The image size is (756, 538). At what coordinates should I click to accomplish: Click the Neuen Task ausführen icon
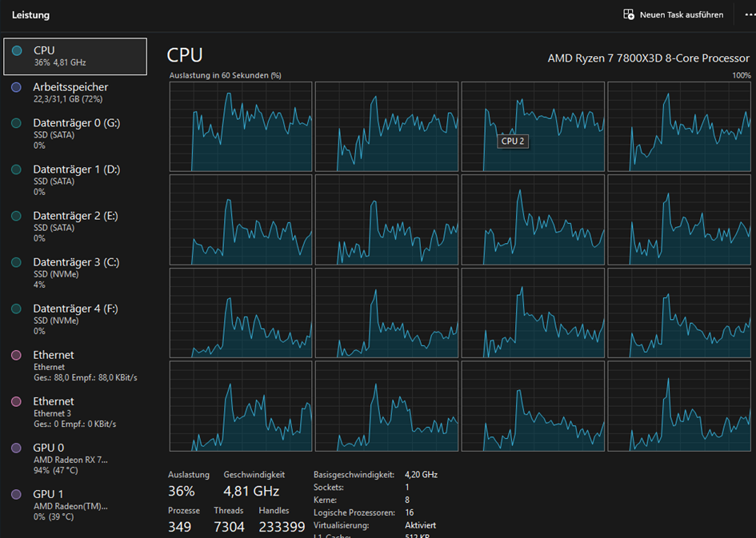click(629, 14)
